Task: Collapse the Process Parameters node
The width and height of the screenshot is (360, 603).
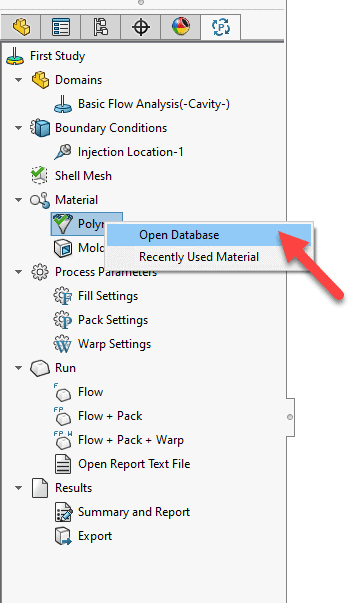Action: (18, 272)
